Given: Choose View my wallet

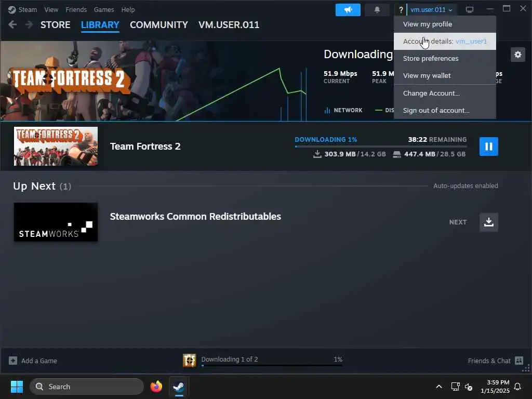Looking at the screenshot, I should 445,76.
